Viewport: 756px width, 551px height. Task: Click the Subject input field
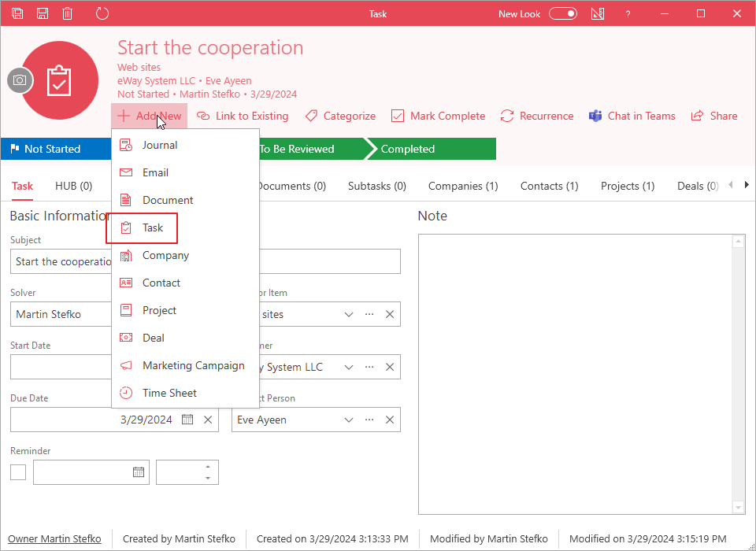click(206, 261)
